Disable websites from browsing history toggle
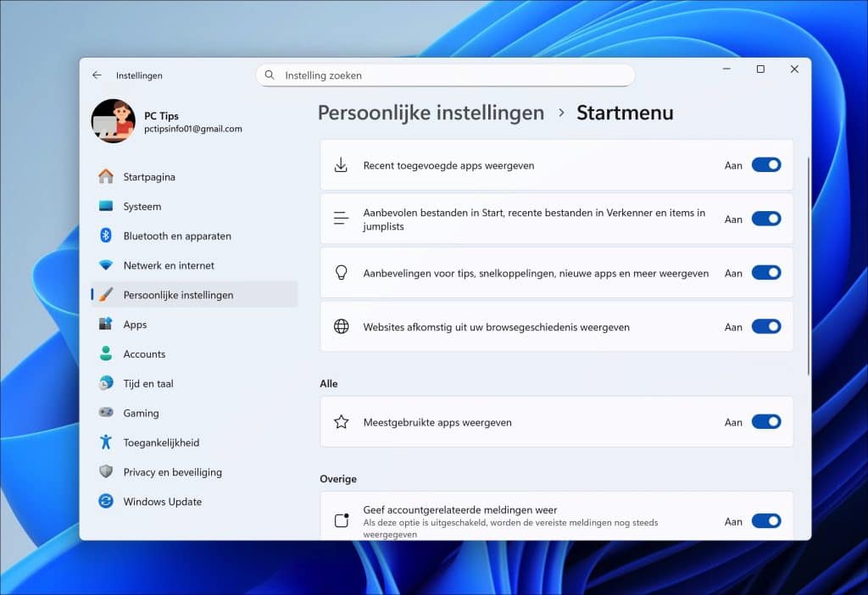 coord(766,326)
